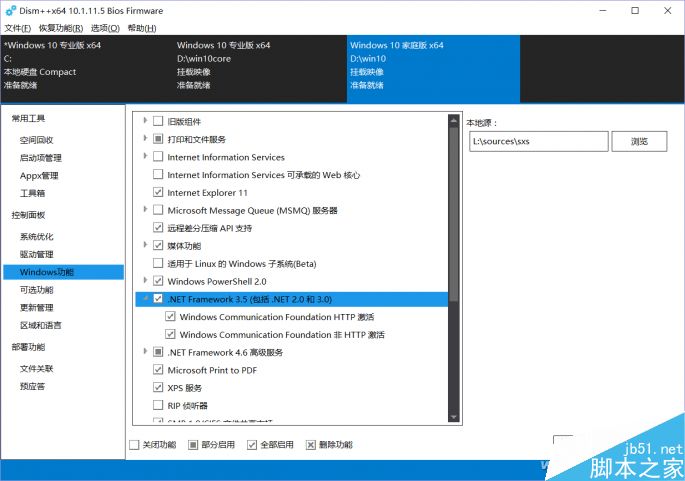The height and width of the screenshot is (481, 685).
Task: Open 区域和语言 in the sidebar
Action: pyautogui.click(x=41, y=325)
